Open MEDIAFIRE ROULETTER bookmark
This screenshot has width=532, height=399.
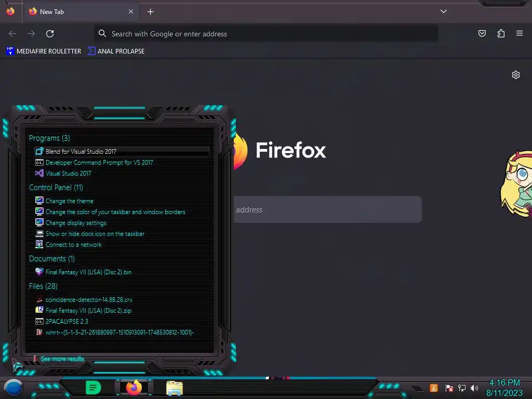(44, 51)
